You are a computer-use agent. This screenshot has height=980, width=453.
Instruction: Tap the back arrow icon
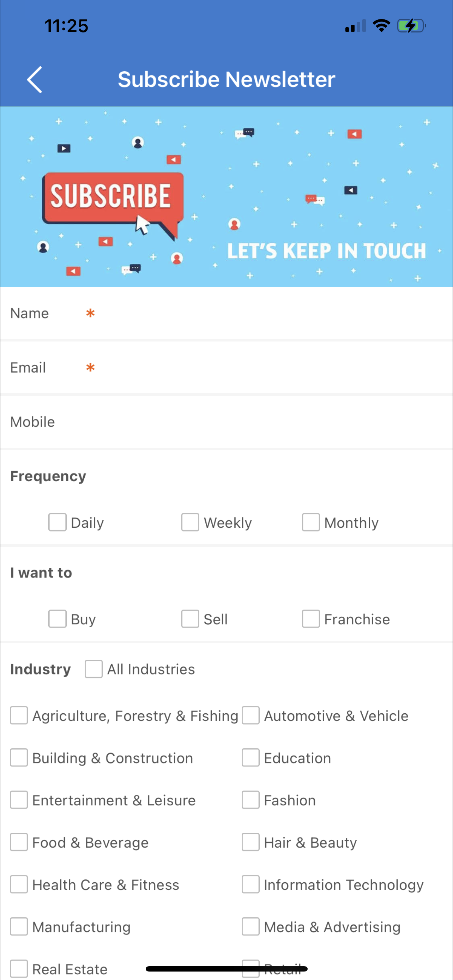click(35, 79)
